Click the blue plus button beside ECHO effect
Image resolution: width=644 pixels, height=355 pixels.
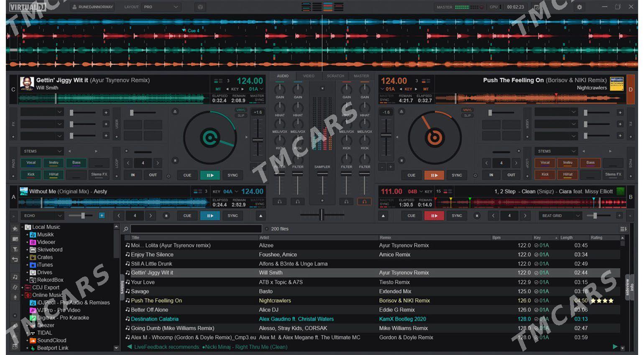(102, 216)
